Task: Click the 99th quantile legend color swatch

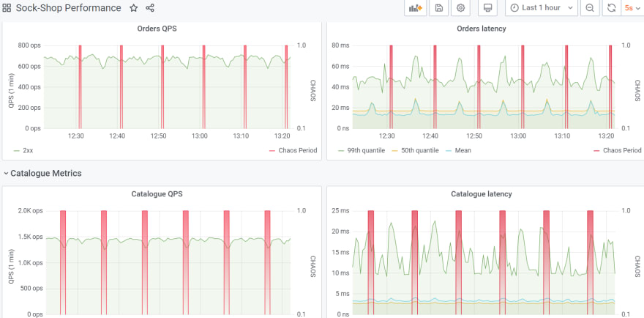Action: click(x=340, y=151)
